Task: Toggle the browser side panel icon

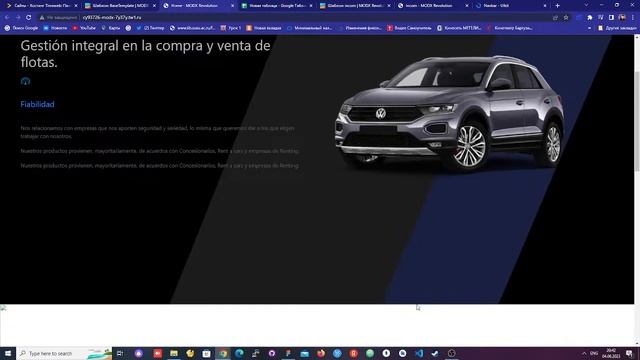Action: (611, 18)
